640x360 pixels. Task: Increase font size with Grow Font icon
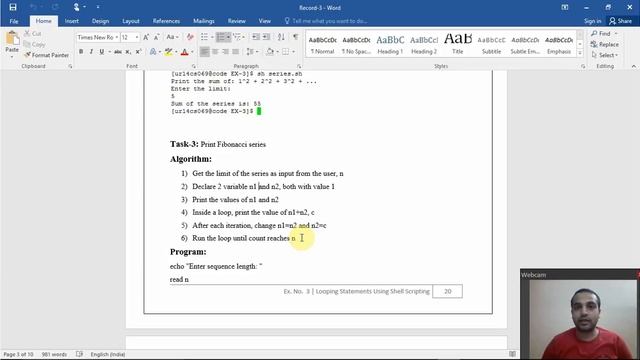146,37
